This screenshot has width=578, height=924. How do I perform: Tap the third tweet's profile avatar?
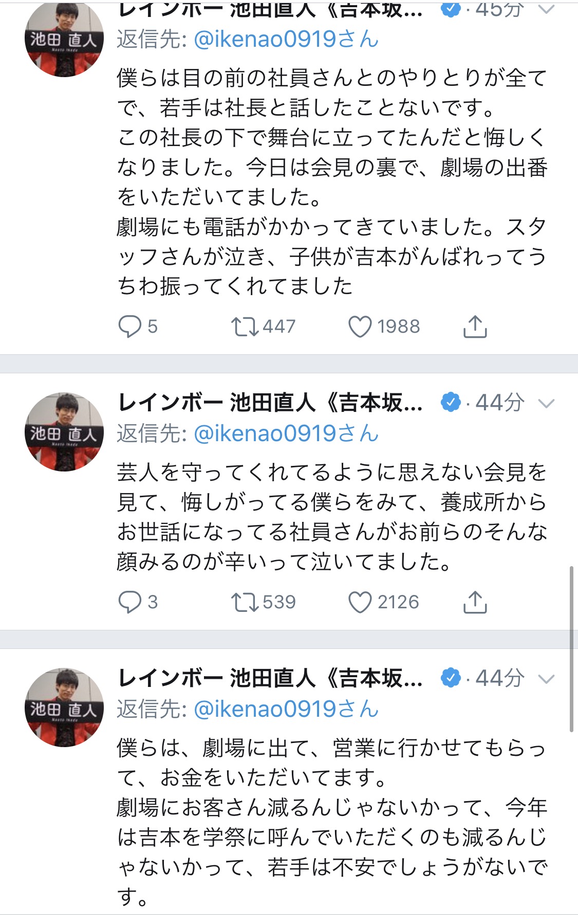64,708
